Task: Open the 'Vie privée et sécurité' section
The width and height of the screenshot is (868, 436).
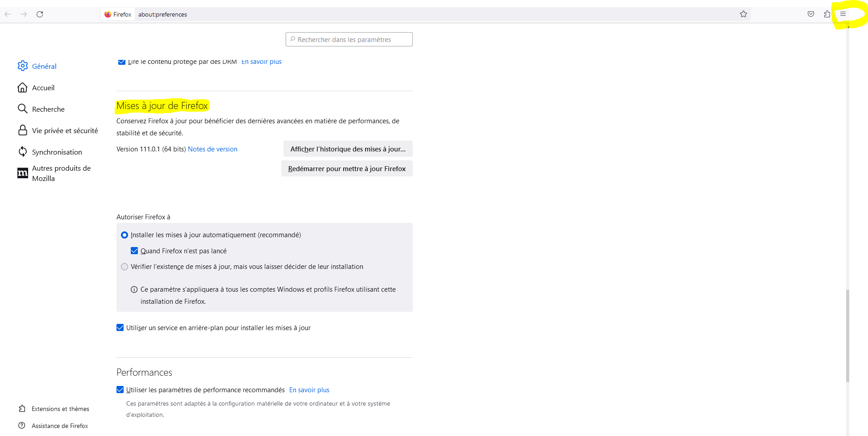Action: [65, 130]
